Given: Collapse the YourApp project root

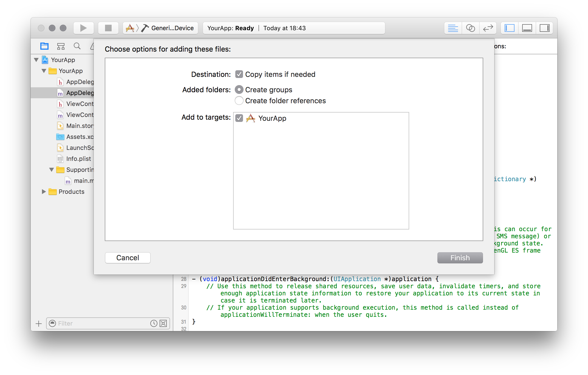Looking at the screenshot, I should [36, 60].
